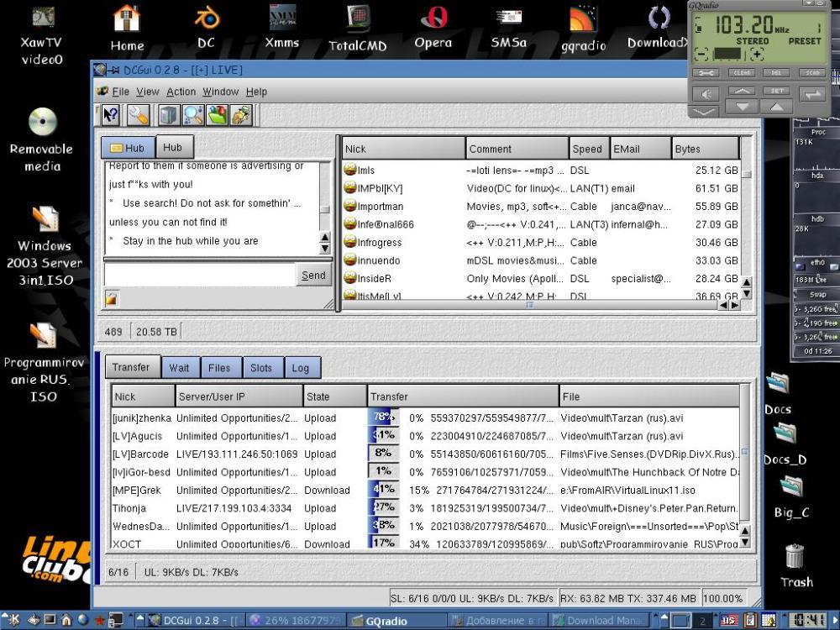Click GQradio SCAN button
The width and height of the screenshot is (840, 630).
(812, 72)
